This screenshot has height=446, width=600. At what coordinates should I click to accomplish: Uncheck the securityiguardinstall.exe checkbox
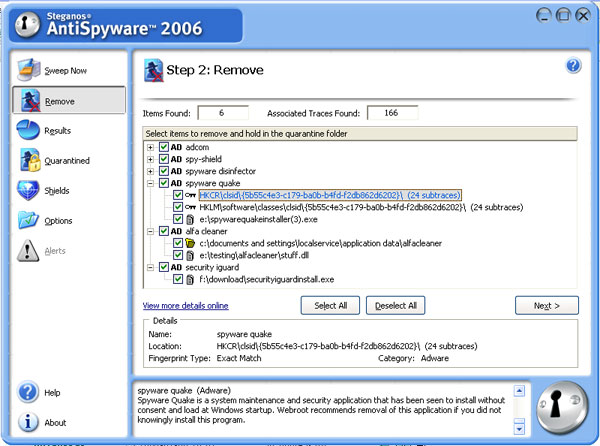(178, 279)
